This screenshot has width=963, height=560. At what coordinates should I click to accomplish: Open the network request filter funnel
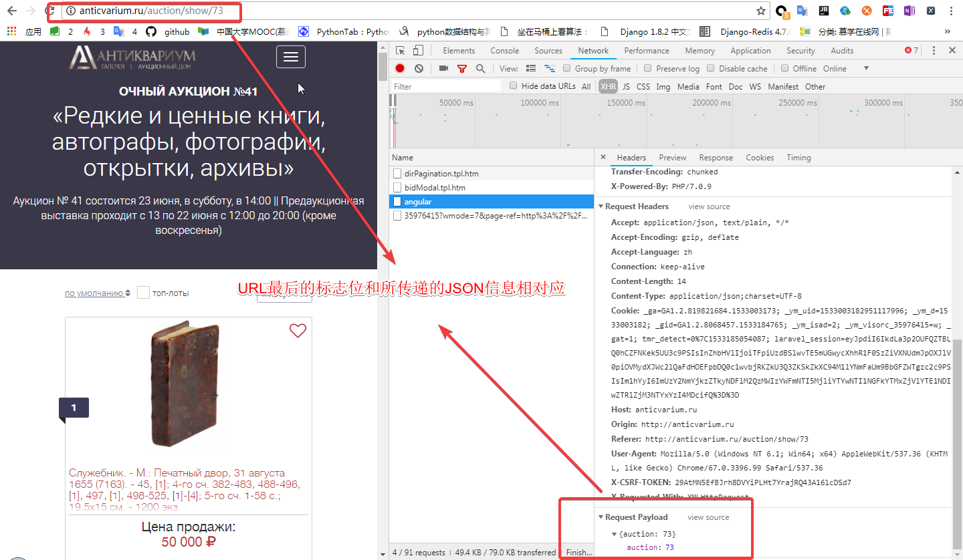[462, 68]
